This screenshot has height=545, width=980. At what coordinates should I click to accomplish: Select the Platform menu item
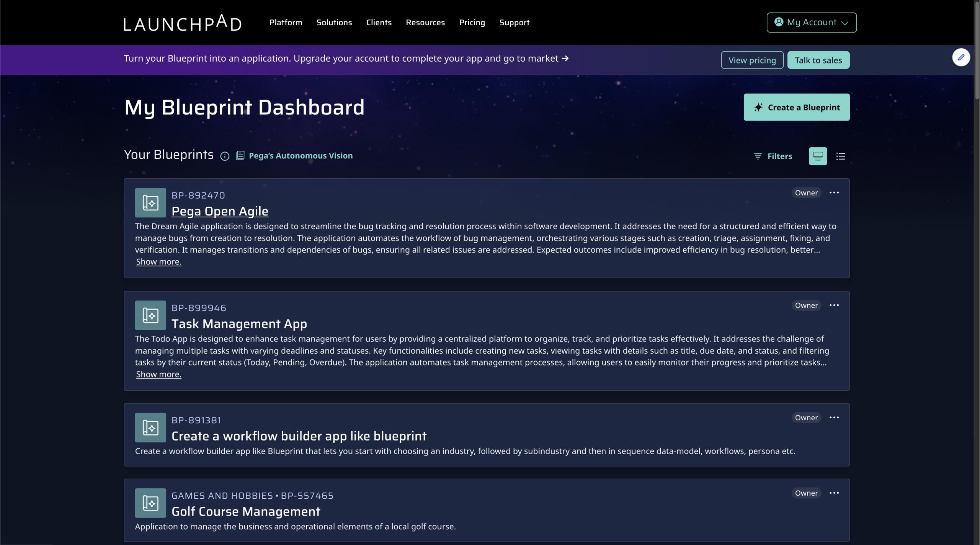pos(286,22)
